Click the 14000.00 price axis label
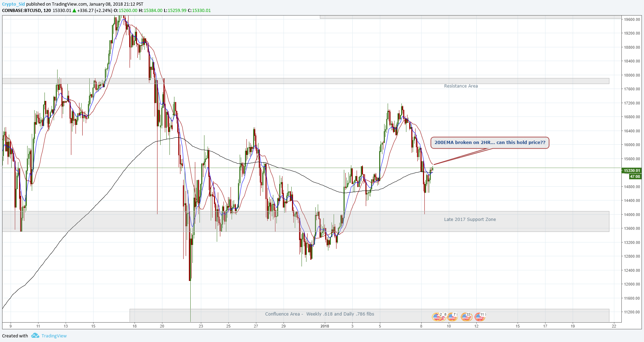The image size is (644, 342). (632, 215)
